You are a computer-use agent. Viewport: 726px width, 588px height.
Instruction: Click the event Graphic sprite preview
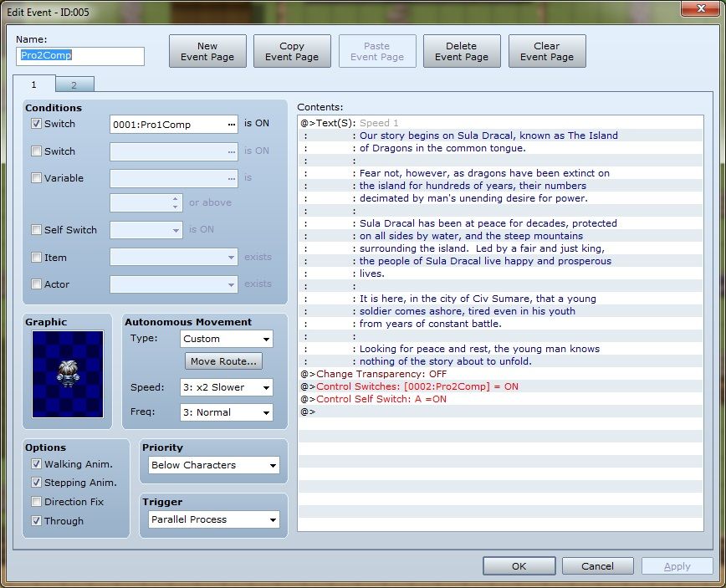(x=68, y=374)
